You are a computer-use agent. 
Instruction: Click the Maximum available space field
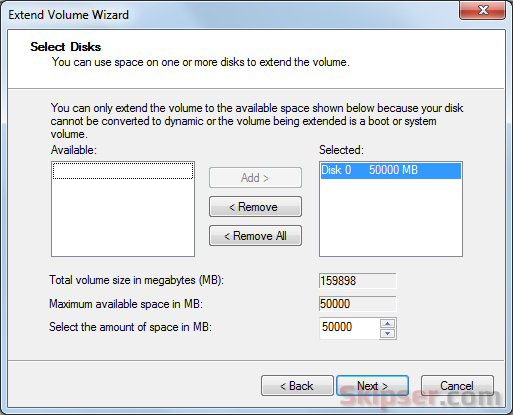tap(357, 304)
